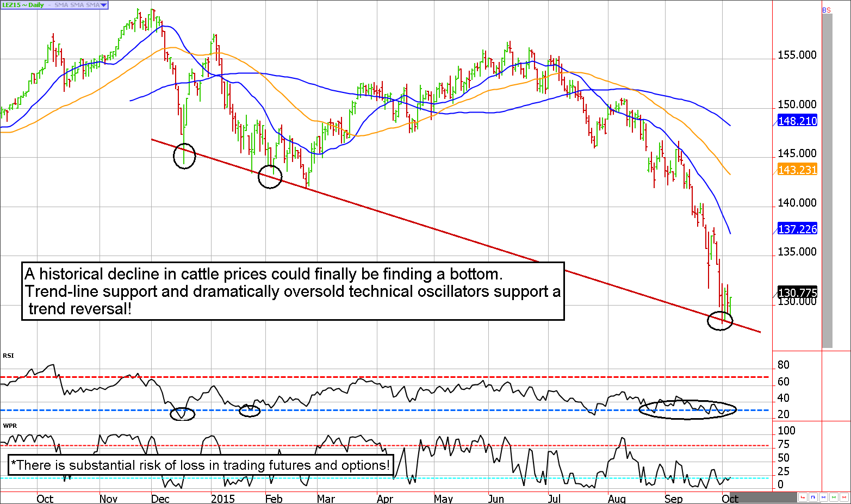
Task: Click the red step-arrow icon at bottom right
Action: tap(803, 497)
